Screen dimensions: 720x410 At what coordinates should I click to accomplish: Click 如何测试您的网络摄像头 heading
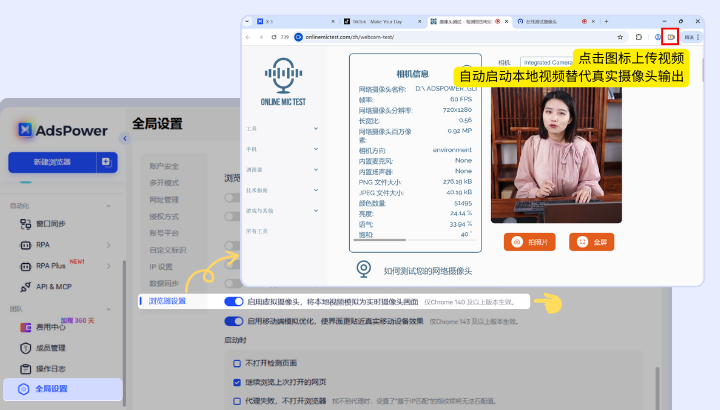[x=428, y=271]
